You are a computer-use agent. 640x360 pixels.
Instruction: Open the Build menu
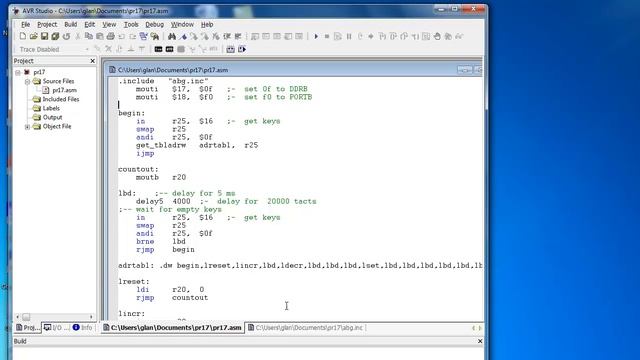pyautogui.click(x=71, y=24)
